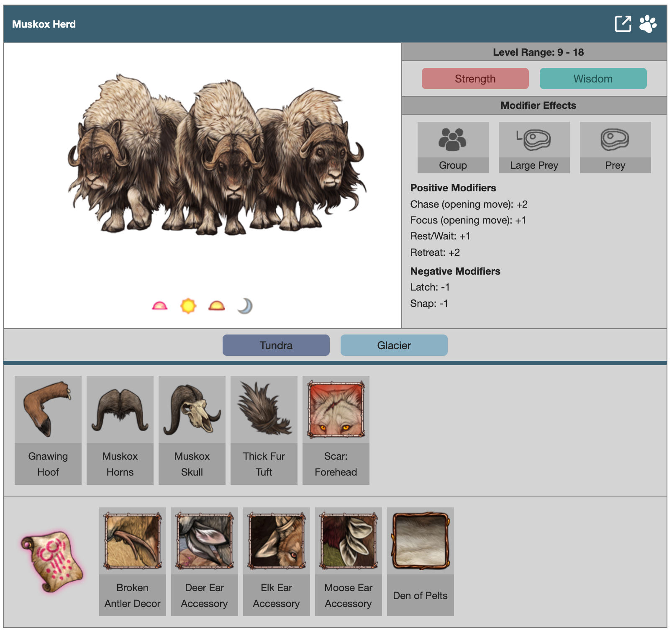Image resolution: width=672 pixels, height=633 pixels.
Task: Select the Thick Fur Tuft item
Action: click(264, 430)
